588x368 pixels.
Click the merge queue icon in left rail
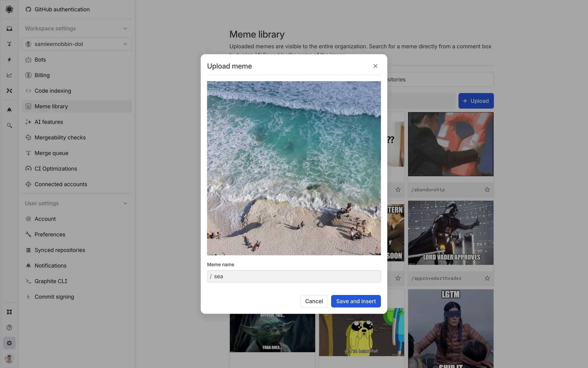click(9, 44)
